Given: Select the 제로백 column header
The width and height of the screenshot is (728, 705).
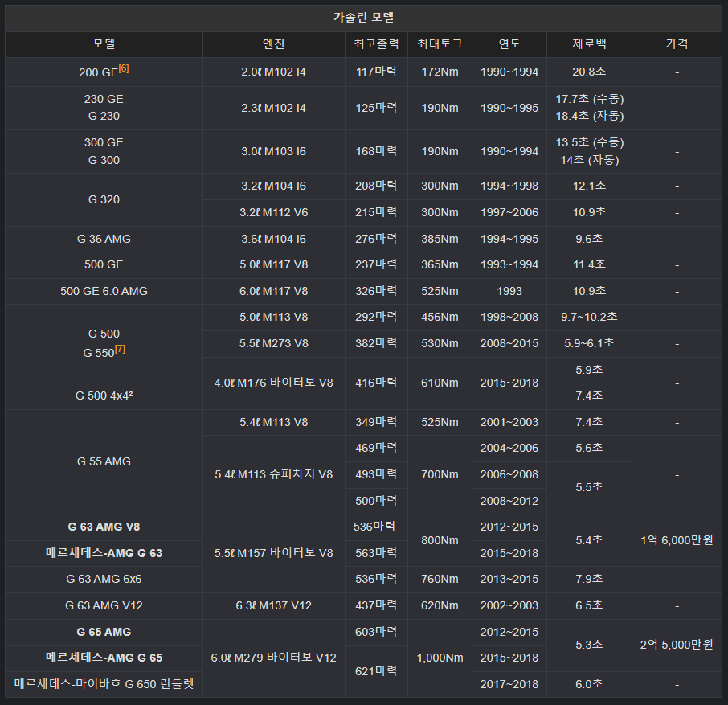Looking at the screenshot, I should pos(589,44).
